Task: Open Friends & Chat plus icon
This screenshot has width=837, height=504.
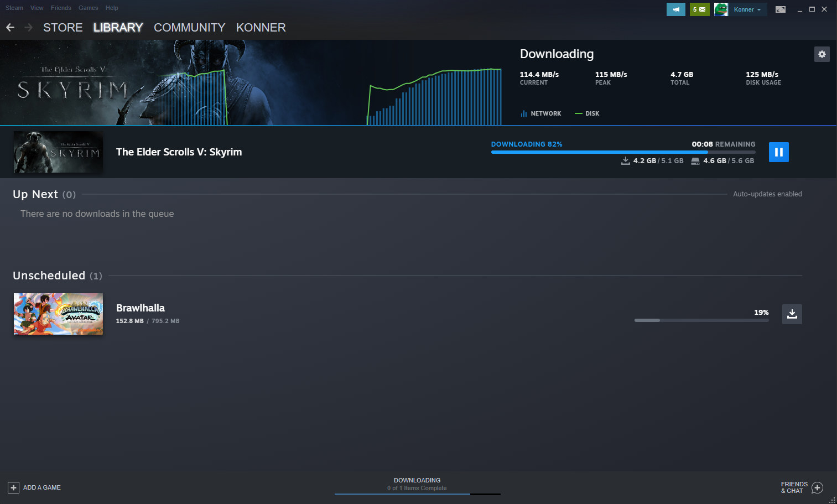Action: [x=817, y=487]
